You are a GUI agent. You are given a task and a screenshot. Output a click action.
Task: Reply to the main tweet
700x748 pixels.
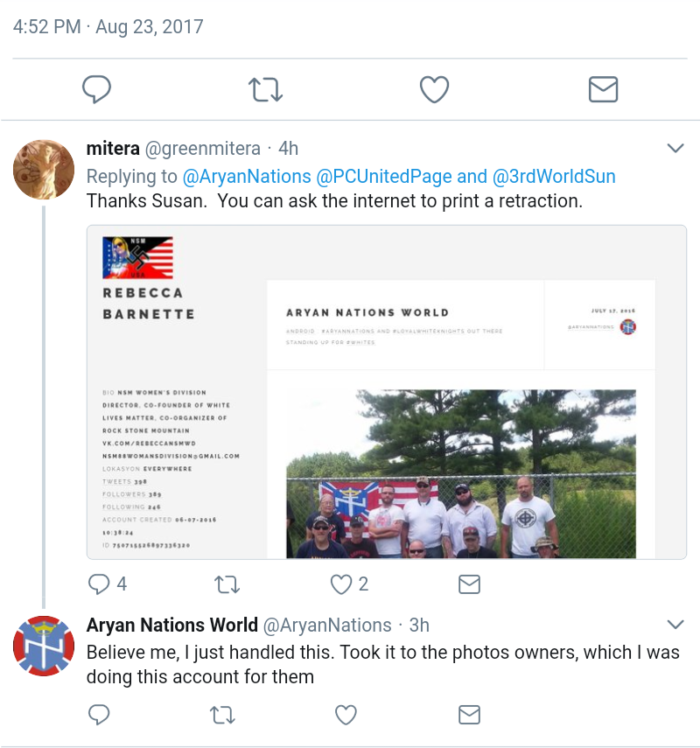[x=96, y=88]
